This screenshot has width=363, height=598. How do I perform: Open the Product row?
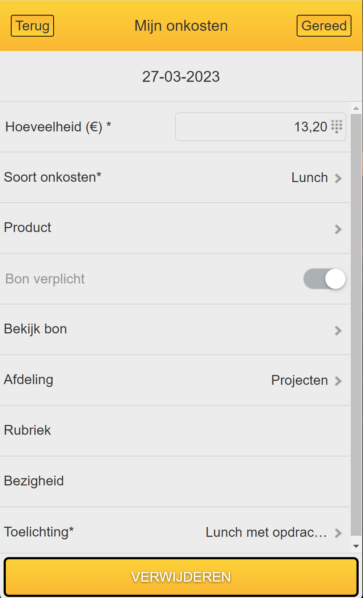[x=175, y=228]
